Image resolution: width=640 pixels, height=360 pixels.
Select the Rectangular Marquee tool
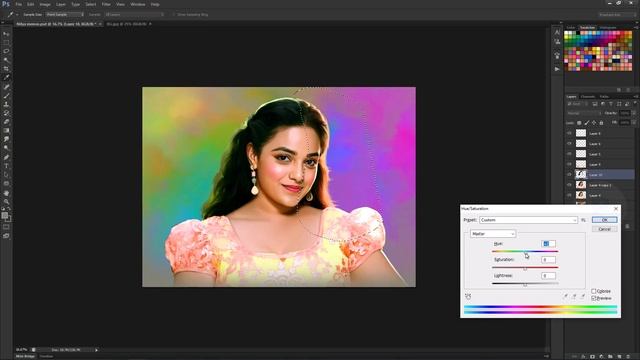pos(6,43)
